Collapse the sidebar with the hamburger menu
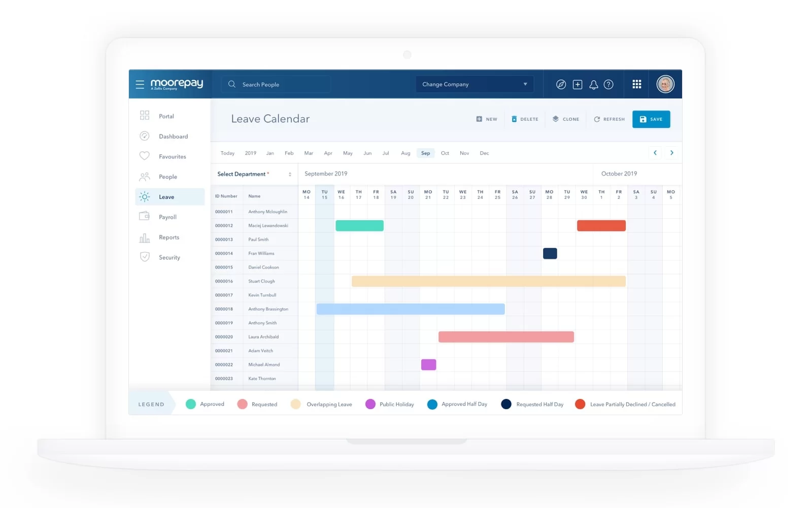The image size is (812, 508). click(140, 84)
